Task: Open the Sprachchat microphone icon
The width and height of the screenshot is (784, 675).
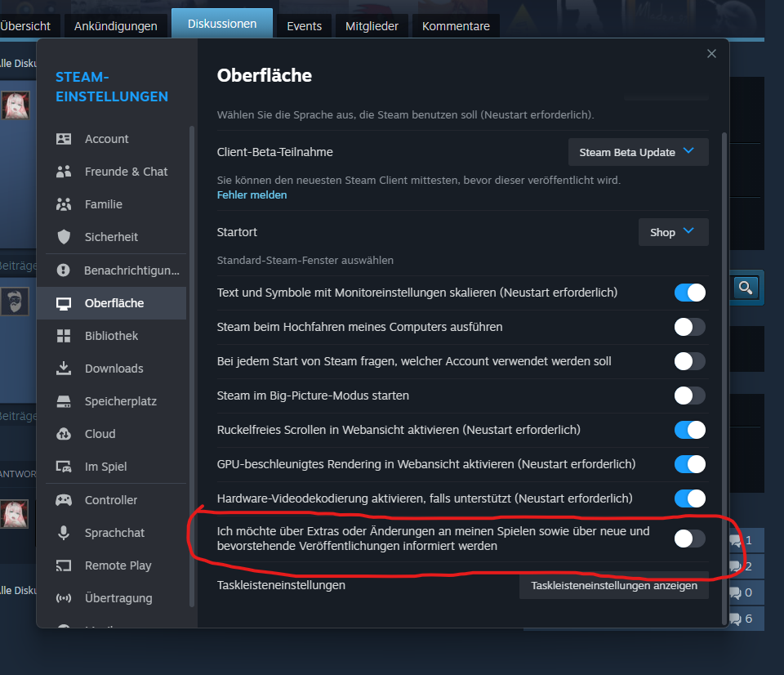Action: point(64,533)
